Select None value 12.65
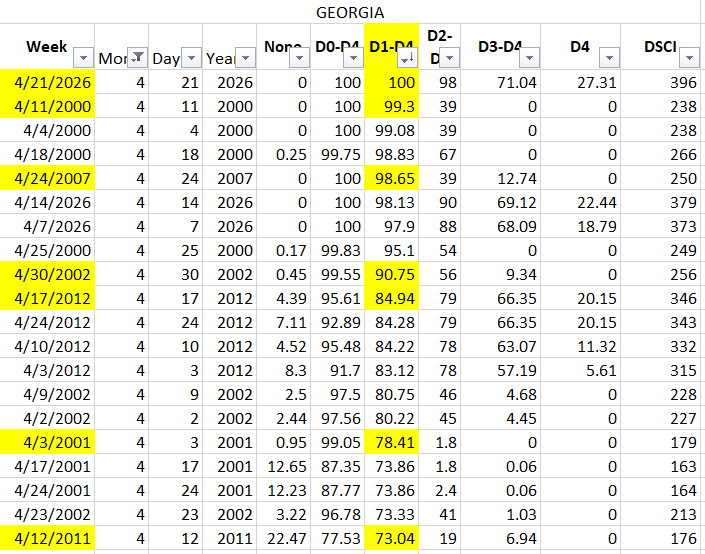The height and width of the screenshot is (554, 705). [x=284, y=466]
